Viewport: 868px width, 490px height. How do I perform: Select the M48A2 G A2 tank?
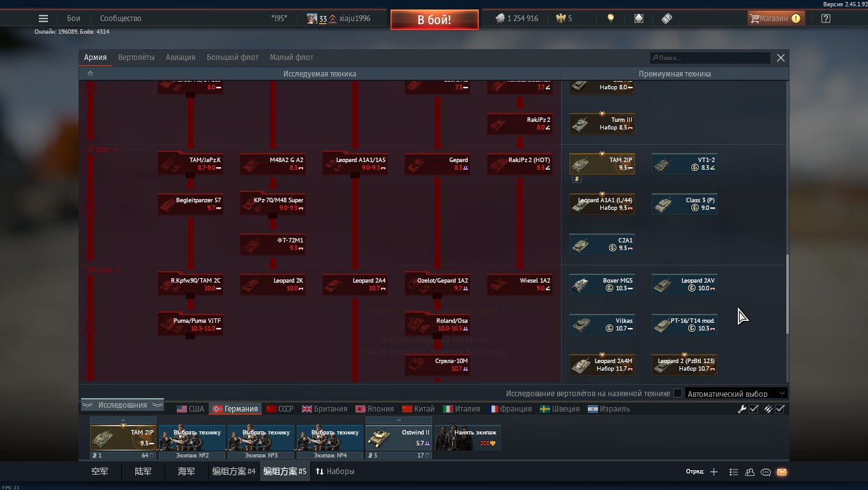coord(273,163)
